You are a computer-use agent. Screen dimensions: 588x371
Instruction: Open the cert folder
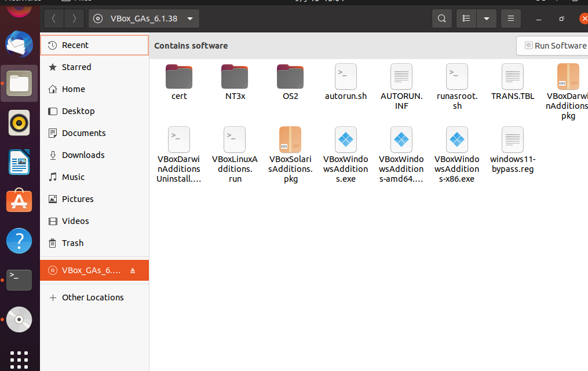[178, 81]
